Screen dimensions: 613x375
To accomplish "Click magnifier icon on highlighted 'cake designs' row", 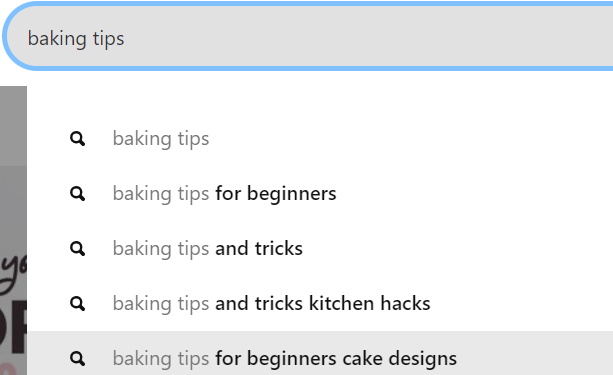I will pos(77,358).
